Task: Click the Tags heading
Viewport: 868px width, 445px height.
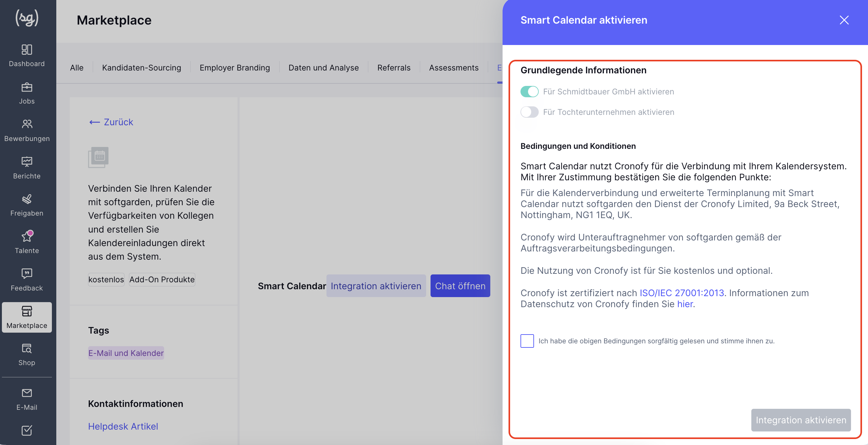Action: [x=98, y=330]
